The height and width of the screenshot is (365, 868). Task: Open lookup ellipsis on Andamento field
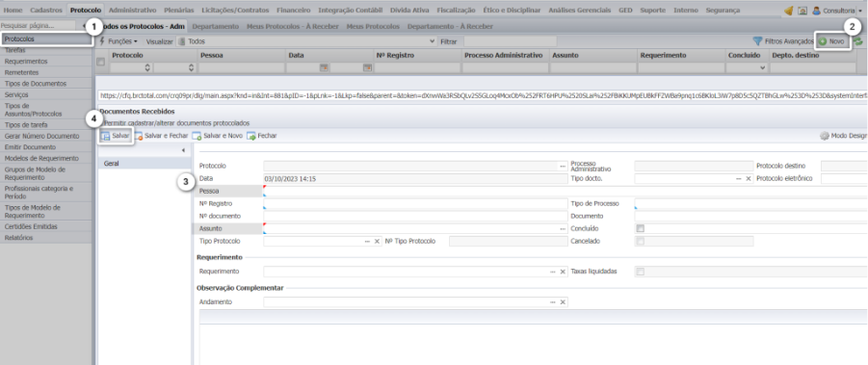coord(553,302)
